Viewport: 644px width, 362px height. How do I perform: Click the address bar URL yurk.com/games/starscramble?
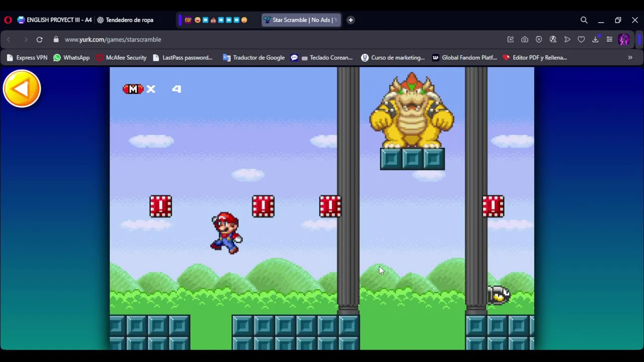pos(113,39)
